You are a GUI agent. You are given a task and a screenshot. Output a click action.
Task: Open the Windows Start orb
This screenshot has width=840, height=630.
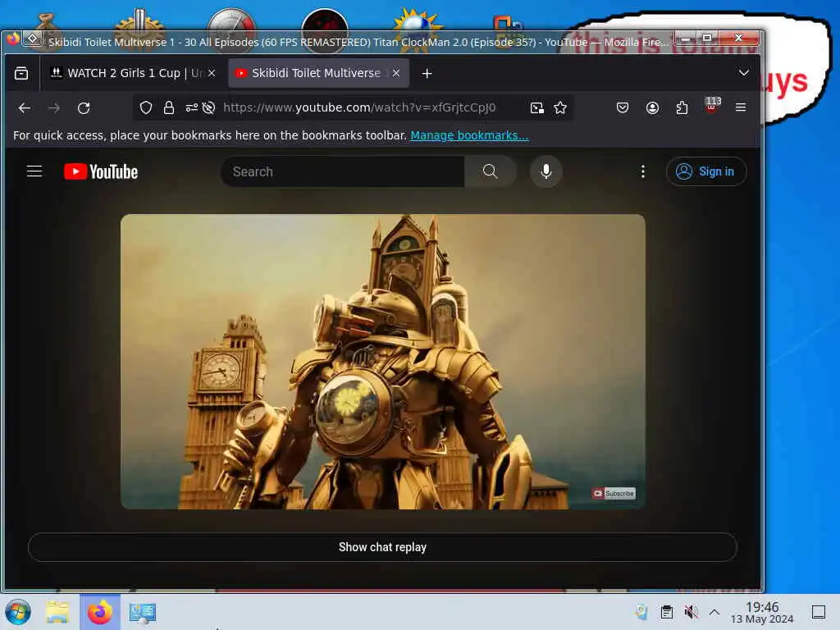[x=18, y=612]
